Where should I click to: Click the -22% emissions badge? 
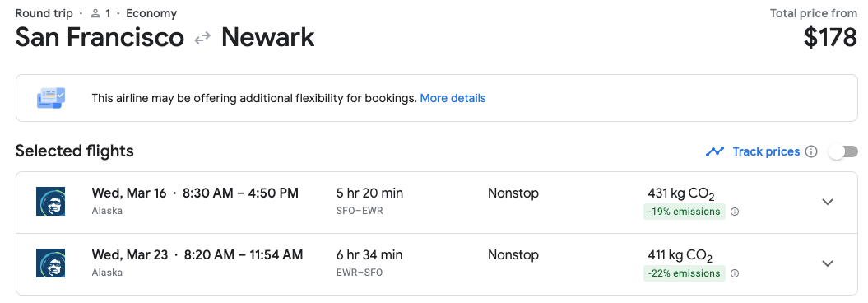coord(685,273)
